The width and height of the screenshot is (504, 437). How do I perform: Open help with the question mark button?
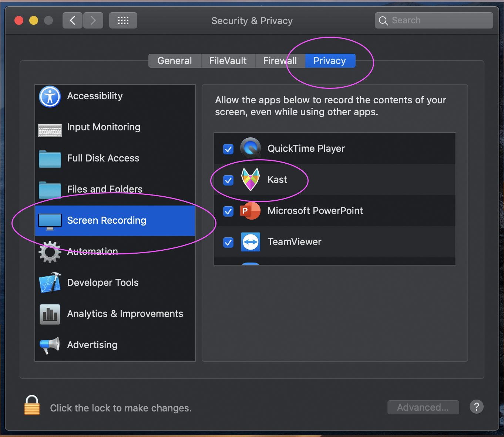pos(476,407)
